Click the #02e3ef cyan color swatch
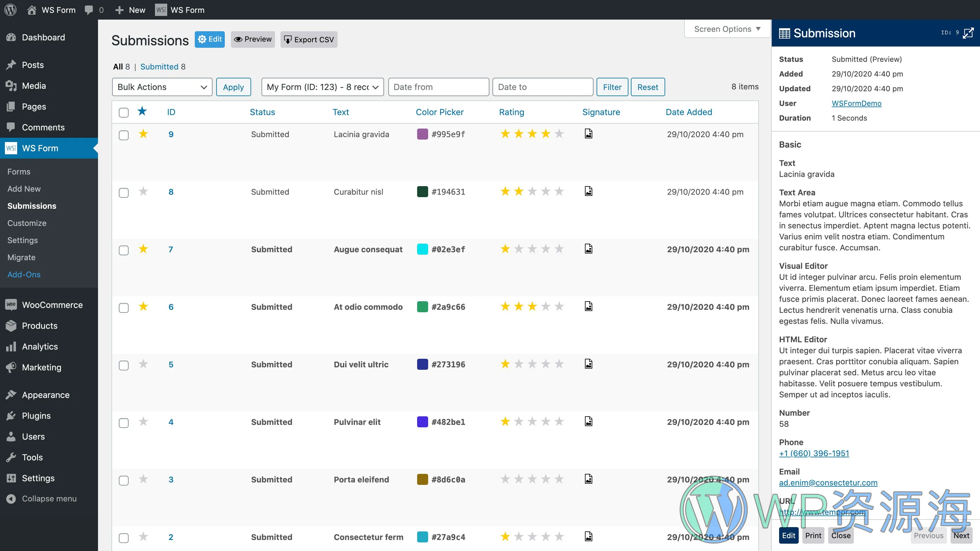Screen dimensions: 980x551 click(422, 249)
